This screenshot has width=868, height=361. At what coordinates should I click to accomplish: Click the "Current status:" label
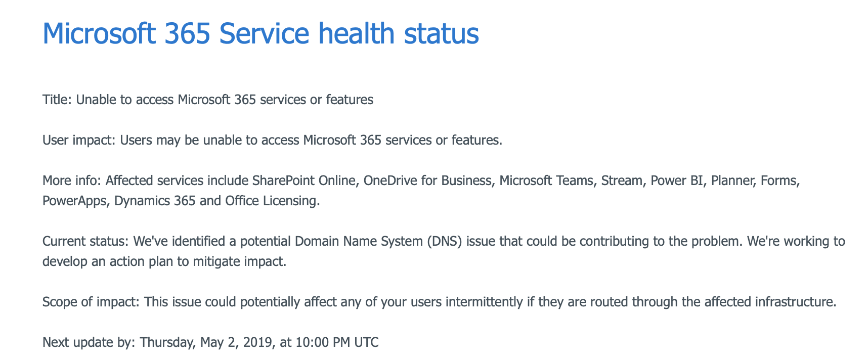coord(85,241)
